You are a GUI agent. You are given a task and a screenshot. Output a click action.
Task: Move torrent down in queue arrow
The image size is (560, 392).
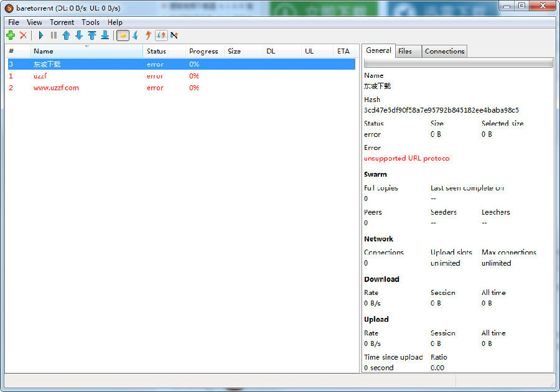click(79, 35)
